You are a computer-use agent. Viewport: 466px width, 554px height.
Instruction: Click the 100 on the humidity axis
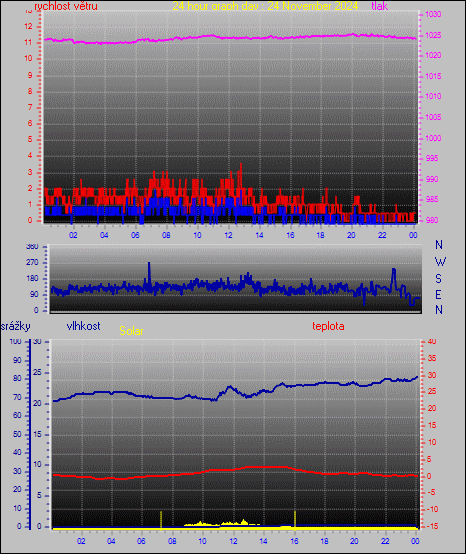[16, 342]
